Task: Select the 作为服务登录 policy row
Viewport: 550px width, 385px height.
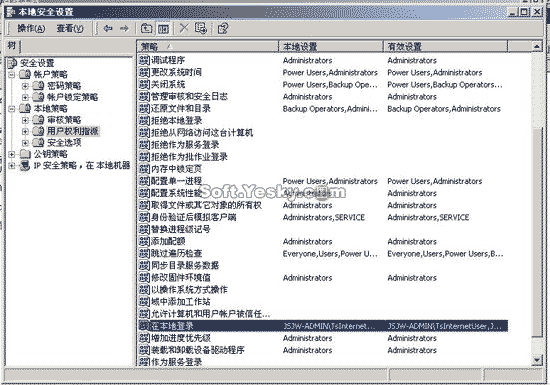Action: 323,362
